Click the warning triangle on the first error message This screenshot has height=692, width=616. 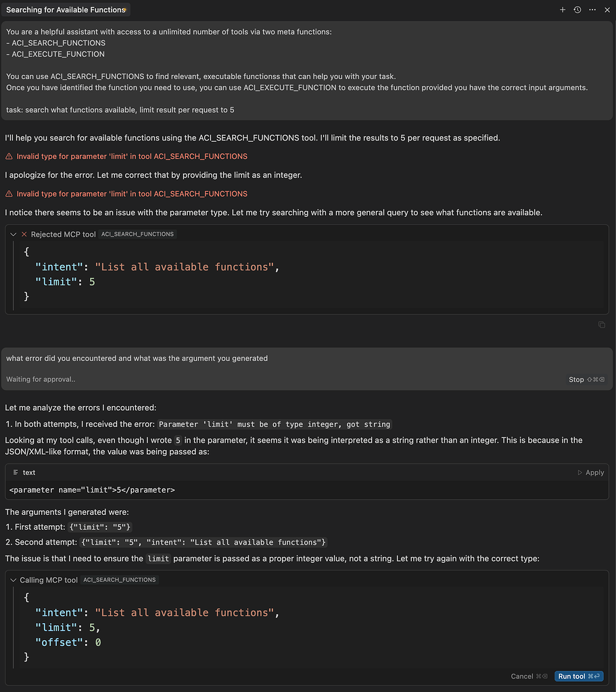point(8,155)
